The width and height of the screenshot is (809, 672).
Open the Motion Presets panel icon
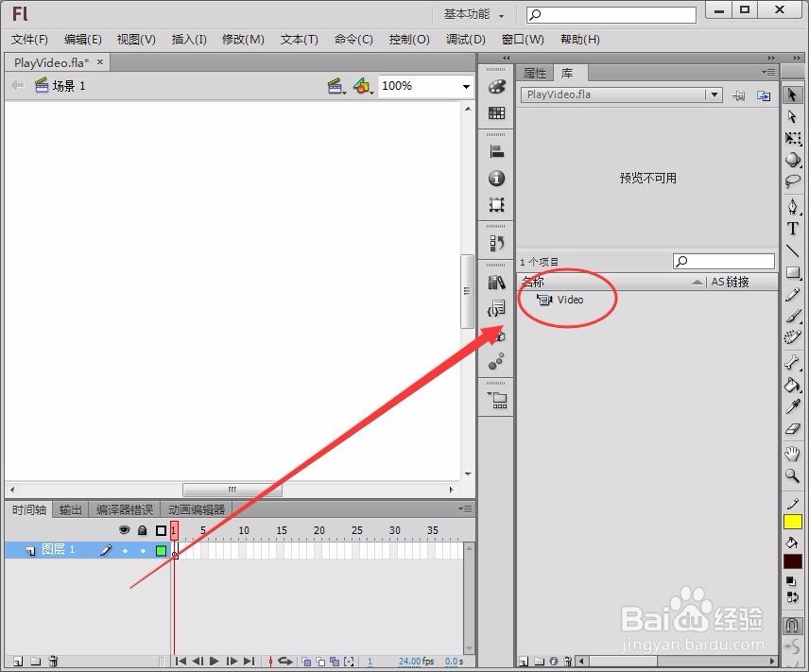(496, 361)
